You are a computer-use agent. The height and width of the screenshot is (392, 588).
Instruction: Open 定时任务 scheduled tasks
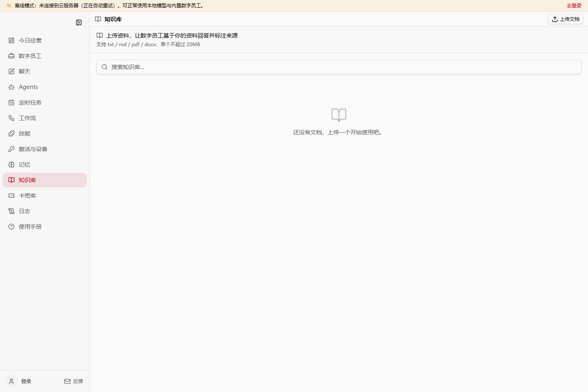pyautogui.click(x=45, y=102)
